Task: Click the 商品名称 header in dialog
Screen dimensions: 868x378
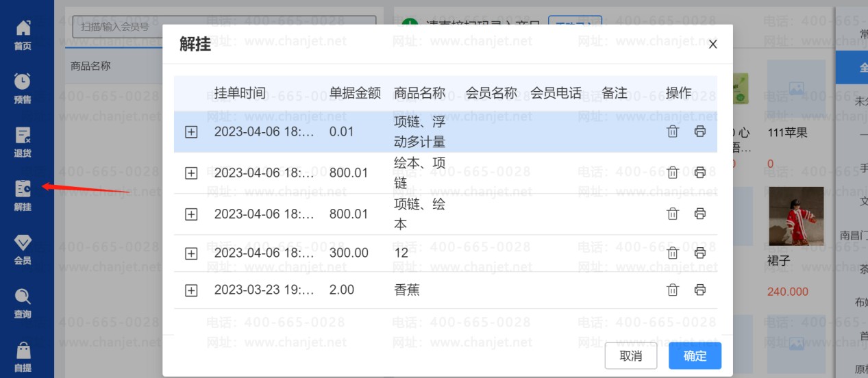Action: (x=419, y=93)
